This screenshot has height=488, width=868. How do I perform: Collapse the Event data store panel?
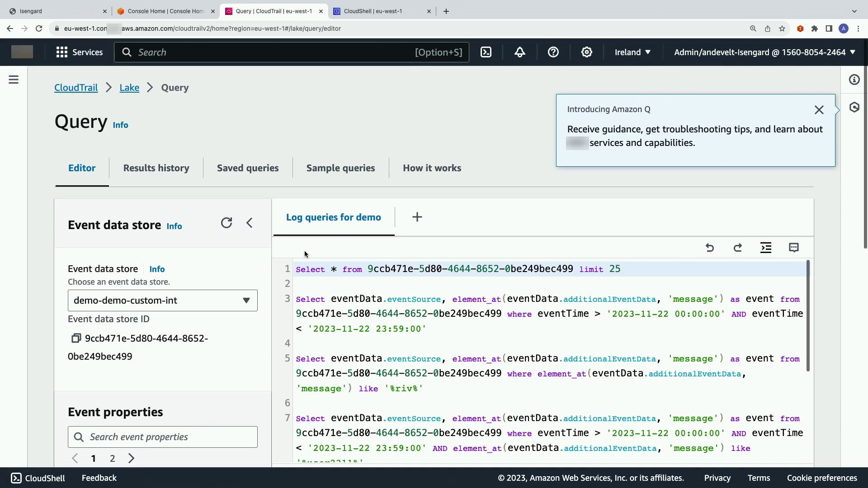249,223
